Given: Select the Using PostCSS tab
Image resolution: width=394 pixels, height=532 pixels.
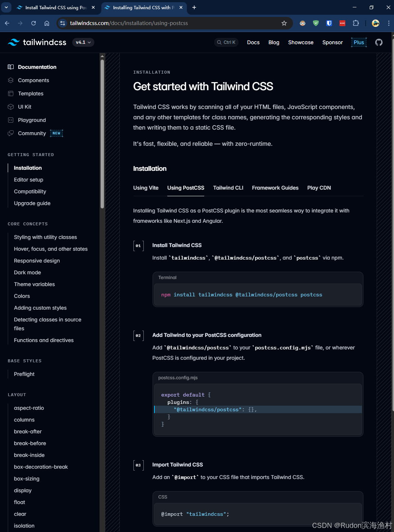Looking at the screenshot, I should point(186,188).
